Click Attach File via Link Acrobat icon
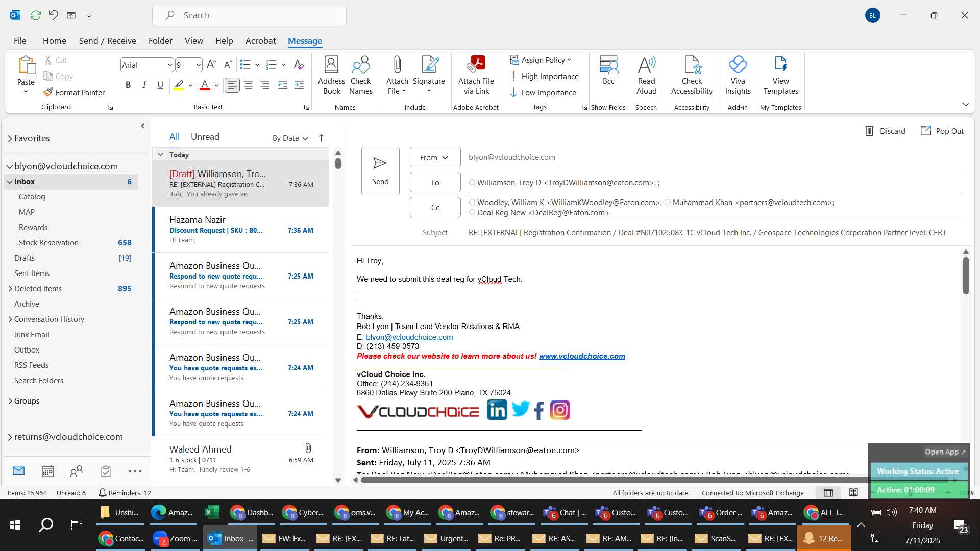This screenshot has width=980, height=551. (x=476, y=76)
